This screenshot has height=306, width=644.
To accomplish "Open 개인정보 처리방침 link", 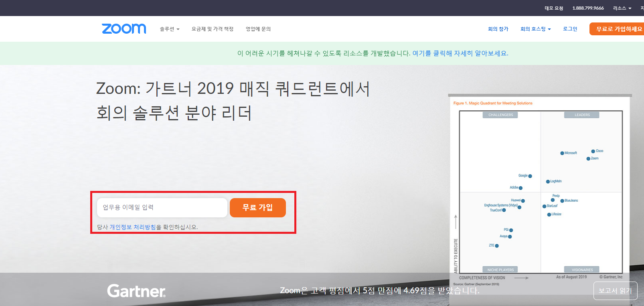I will (133, 227).
